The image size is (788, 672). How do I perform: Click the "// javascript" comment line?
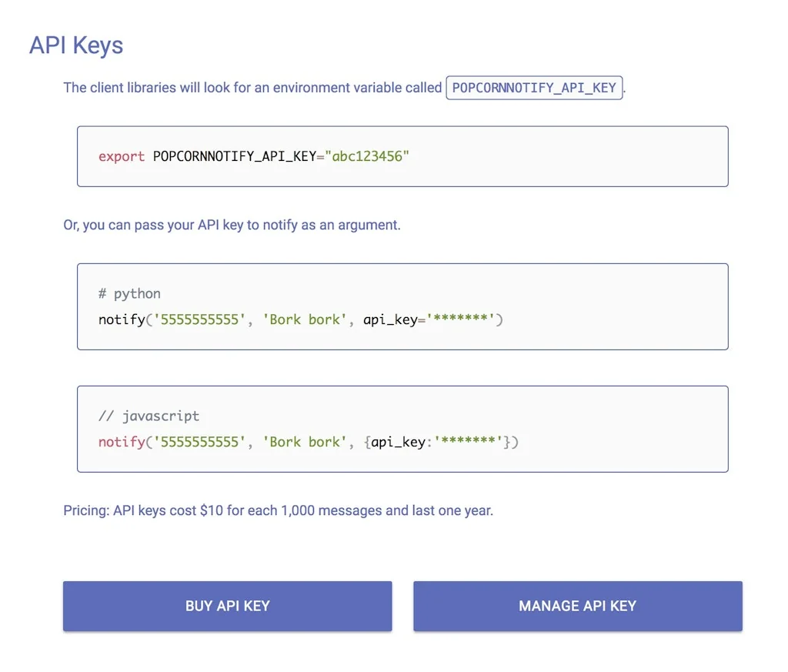tap(149, 416)
